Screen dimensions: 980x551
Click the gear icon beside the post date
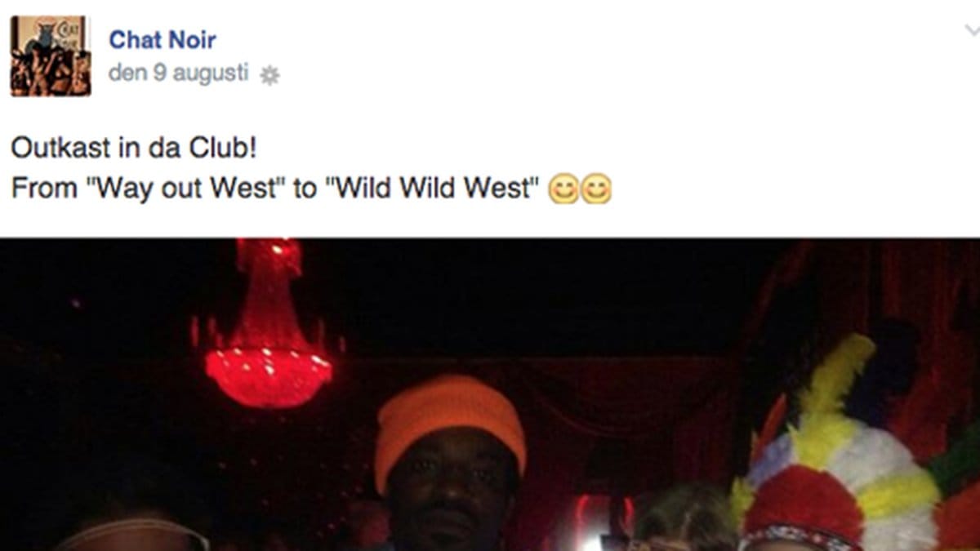point(269,75)
